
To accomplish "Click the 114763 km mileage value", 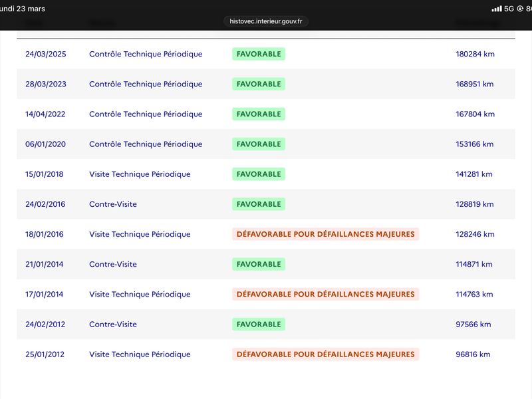I will pos(474,294).
